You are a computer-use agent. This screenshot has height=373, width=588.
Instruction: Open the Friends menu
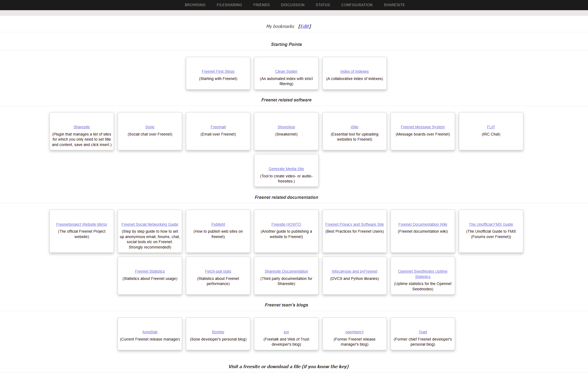coord(261,5)
